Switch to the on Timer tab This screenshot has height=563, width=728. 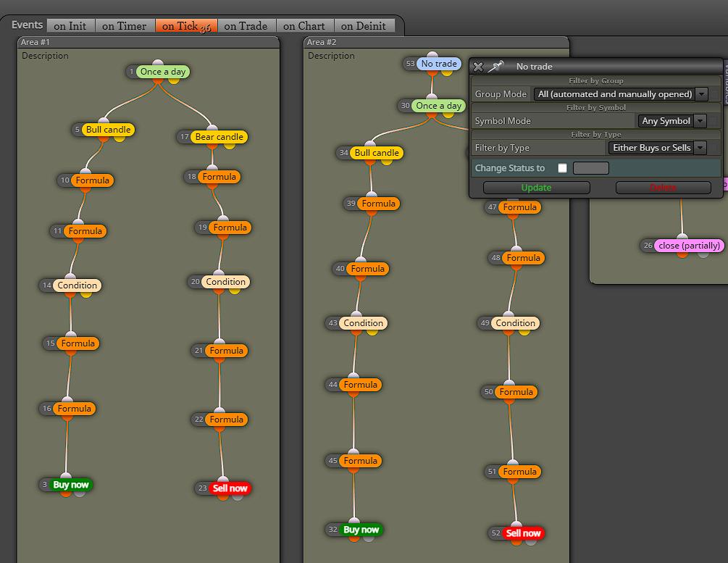(125, 26)
